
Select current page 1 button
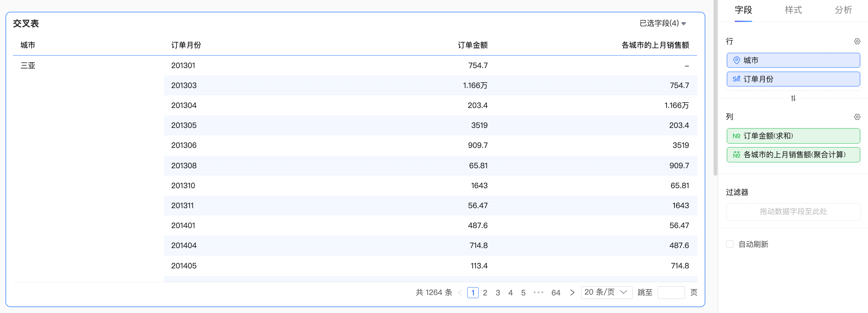click(473, 293)
